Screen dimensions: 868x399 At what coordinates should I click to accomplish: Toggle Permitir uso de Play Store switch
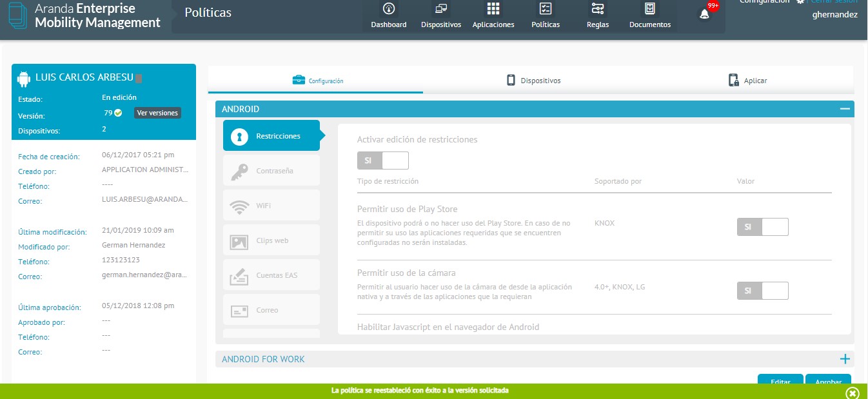tap(762, 227)
